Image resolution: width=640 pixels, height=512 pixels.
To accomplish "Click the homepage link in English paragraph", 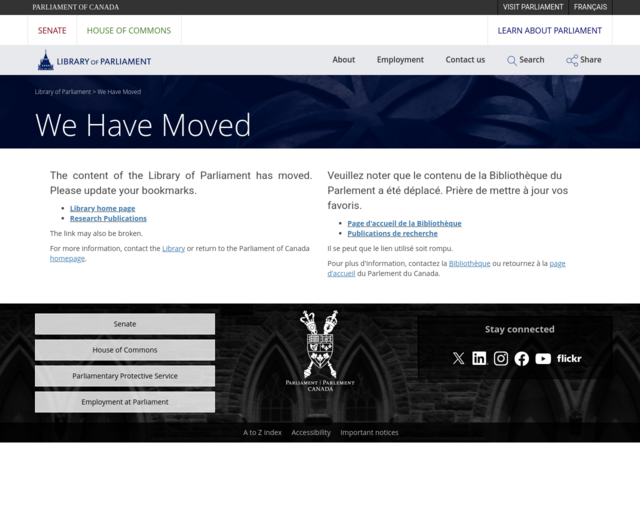I will pyautogui.click(x=67, y=258).
